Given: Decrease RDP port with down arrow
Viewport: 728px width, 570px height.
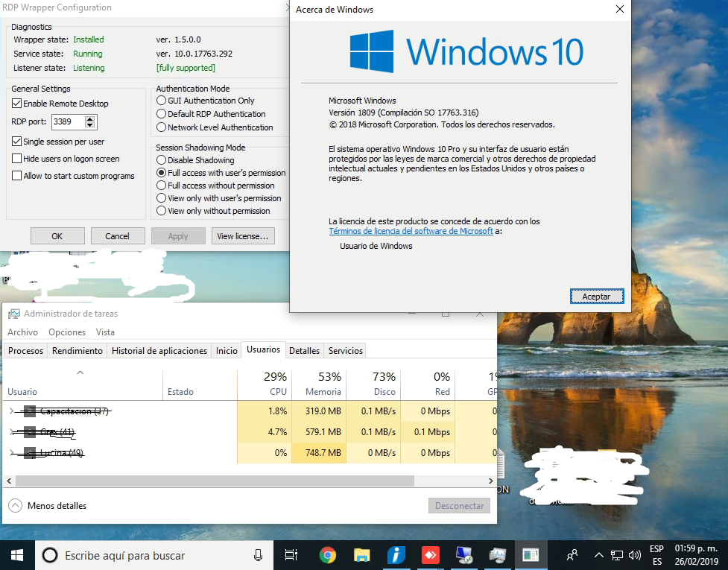Looking at the screenshot, I should click(x=90, y=125).
